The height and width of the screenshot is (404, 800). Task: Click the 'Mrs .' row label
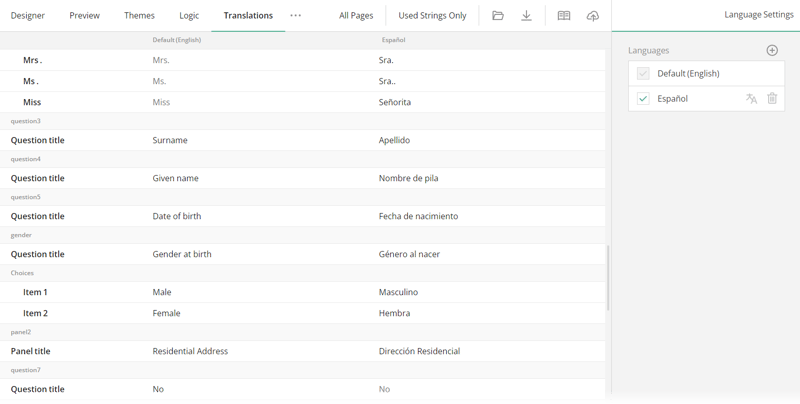point(33,60)
